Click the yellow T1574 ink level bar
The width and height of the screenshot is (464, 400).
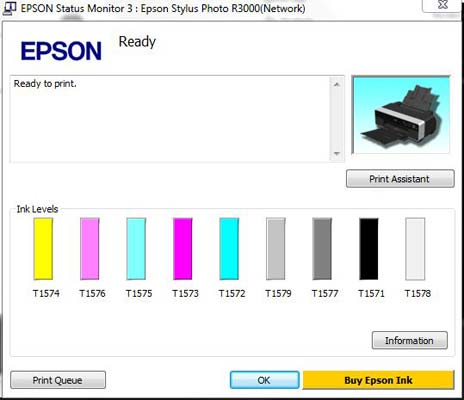43,249
